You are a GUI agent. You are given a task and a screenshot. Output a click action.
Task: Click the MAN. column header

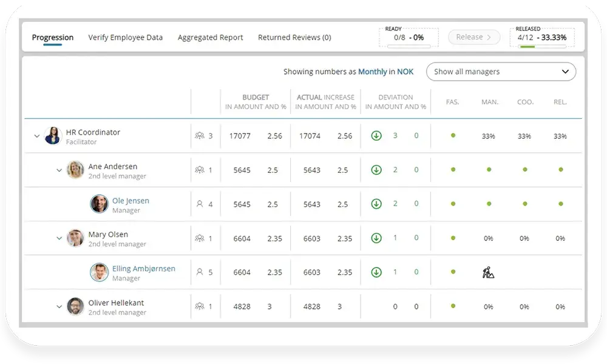[x=490, y=102]
